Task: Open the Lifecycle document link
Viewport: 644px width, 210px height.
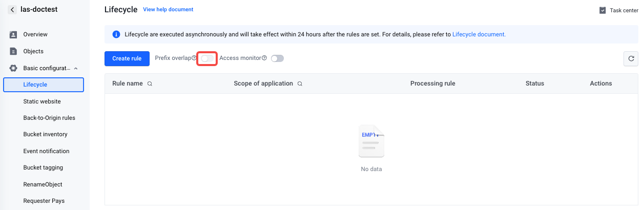Action: point(479,34)
